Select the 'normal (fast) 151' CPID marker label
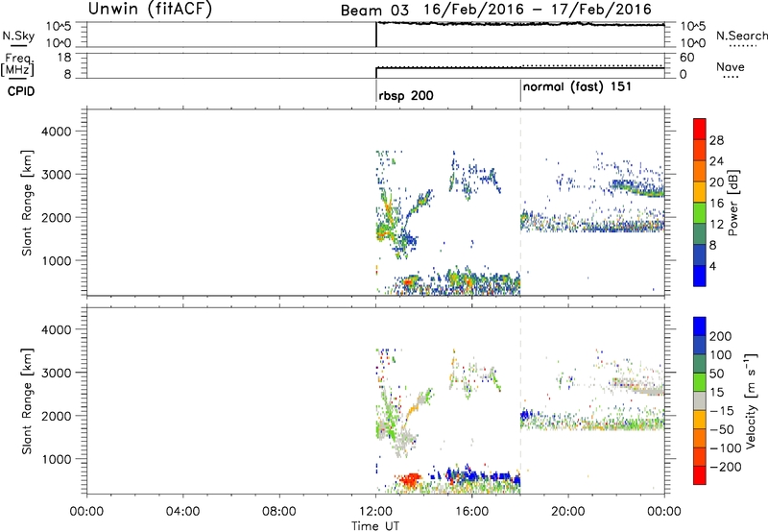The image size is (768, 532). [x=577, y=87]
